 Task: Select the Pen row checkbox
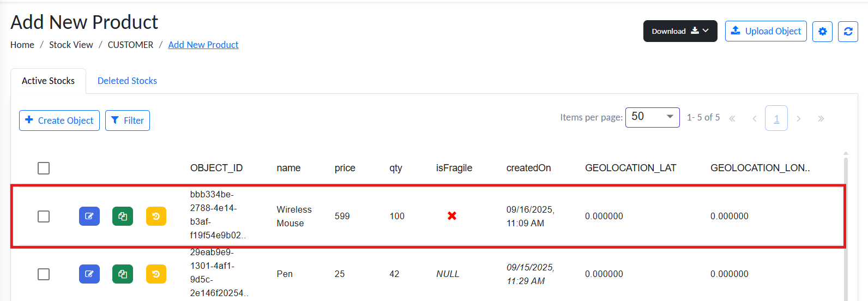[44, 274]
